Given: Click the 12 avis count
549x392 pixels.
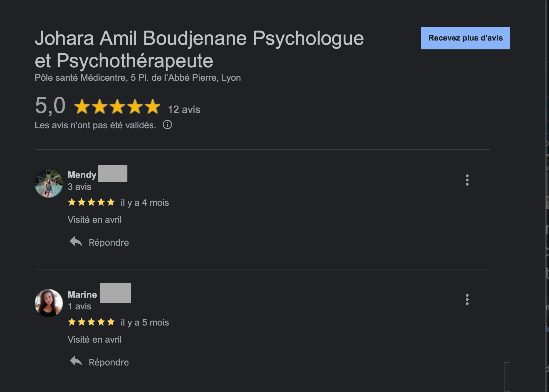Looking at the screenshot, I should point(184,110).
